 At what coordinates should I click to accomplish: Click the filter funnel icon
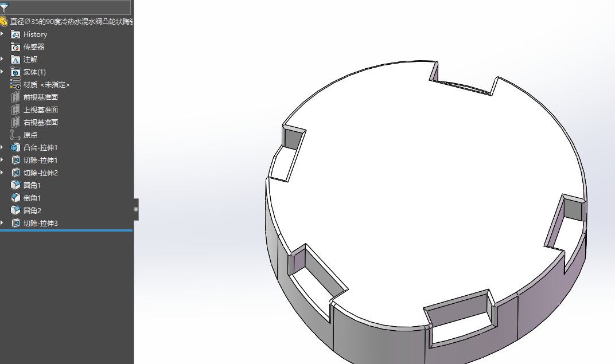pyautogui.click(x=4, y=7)
